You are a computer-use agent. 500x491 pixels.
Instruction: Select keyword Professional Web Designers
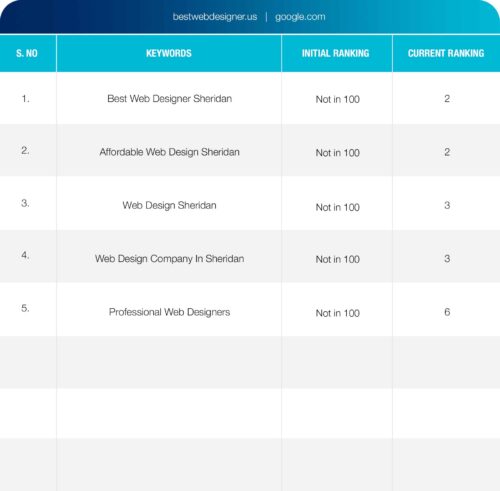pos(169,312)
